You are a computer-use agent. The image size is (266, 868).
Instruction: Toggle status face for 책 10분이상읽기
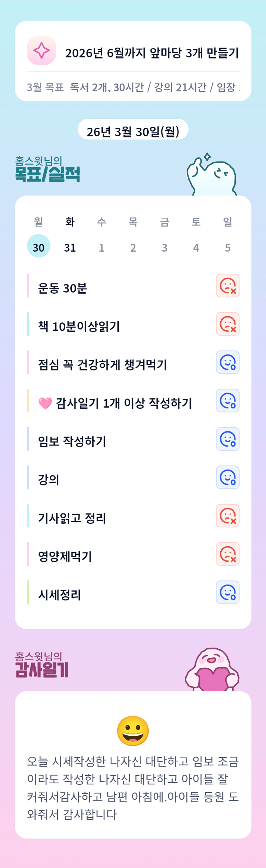227,324
